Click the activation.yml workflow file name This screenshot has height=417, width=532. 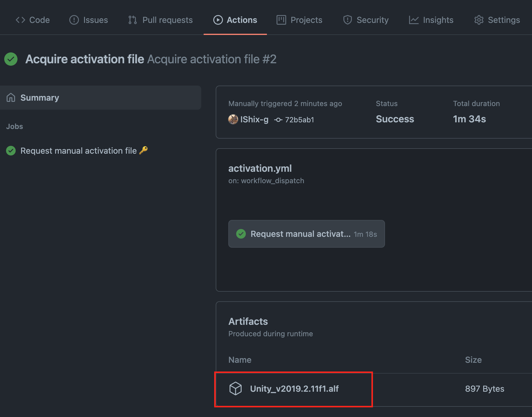pyautogui.click(x=260, y=168)
